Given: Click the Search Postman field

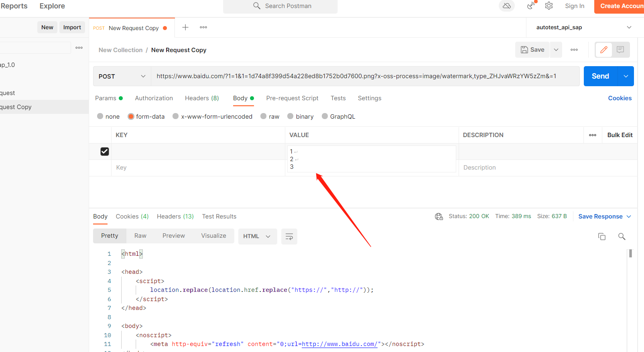Looking at the screenshot, I should pos(280,6).
